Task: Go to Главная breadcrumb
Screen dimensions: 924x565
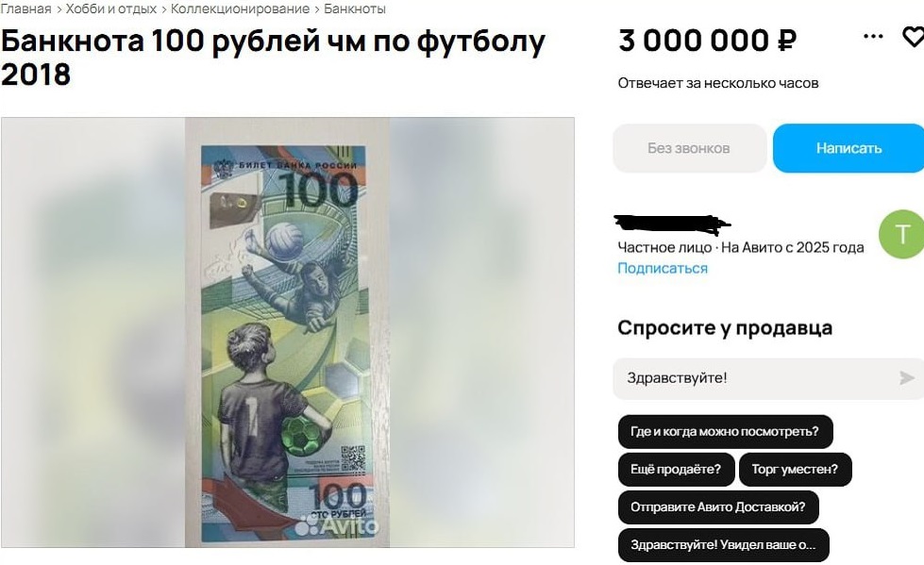Action: pos(25,8)
